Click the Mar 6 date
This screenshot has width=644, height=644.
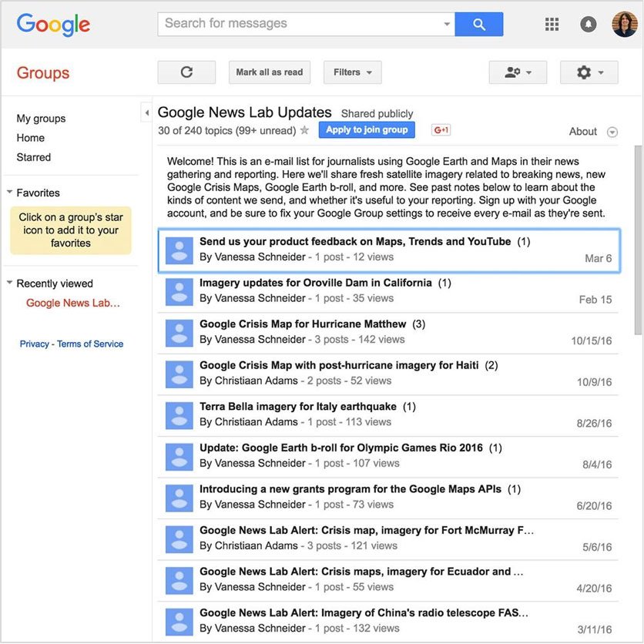point(598,259)
